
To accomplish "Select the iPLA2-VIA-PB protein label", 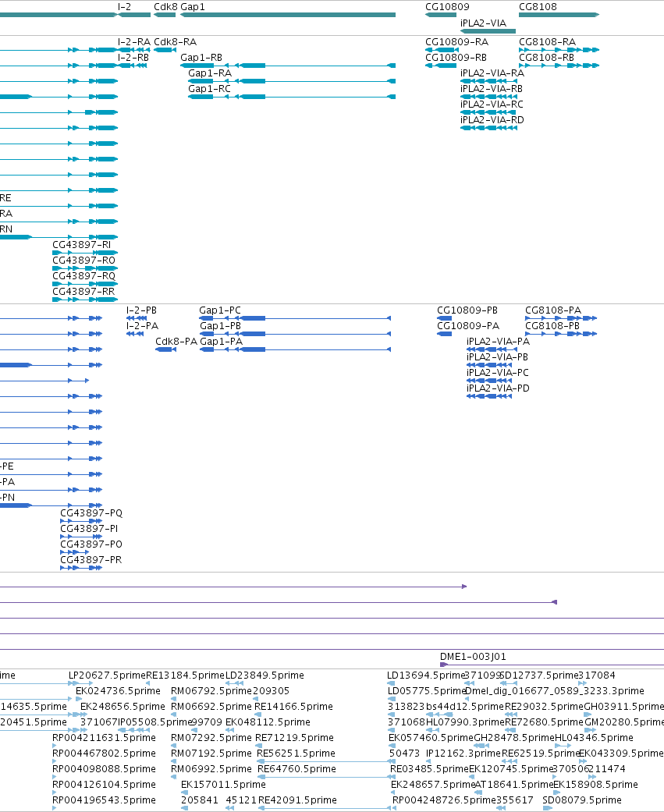I will tap(497, 356).
